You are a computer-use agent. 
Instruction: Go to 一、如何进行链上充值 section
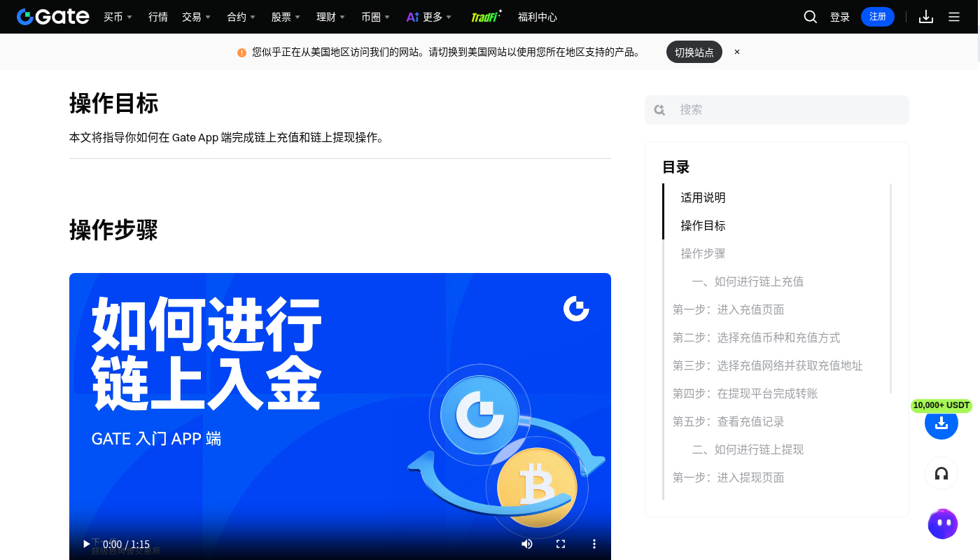coord(748,281)
